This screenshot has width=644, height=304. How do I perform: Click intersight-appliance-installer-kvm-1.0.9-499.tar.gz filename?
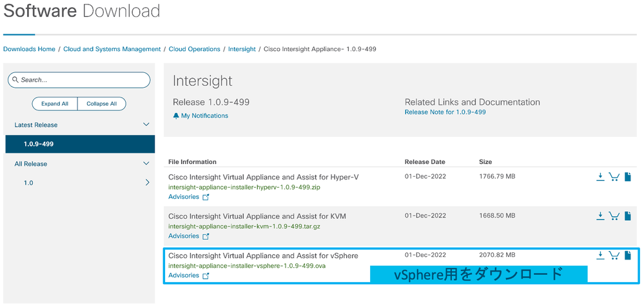click(245, 227)
